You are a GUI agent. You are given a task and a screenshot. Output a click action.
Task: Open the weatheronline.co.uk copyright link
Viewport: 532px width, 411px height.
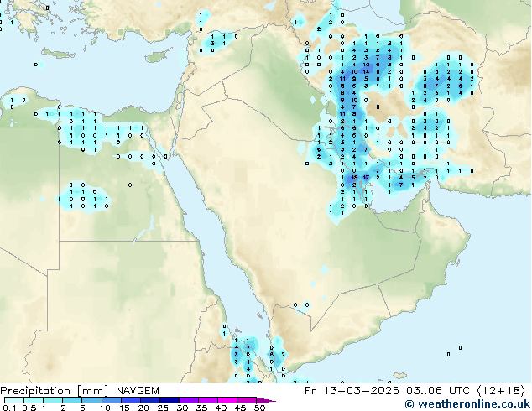click(468, 404)
